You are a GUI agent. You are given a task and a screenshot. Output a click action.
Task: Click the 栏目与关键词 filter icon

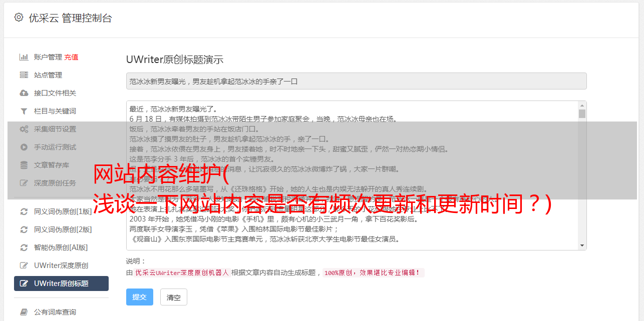(x=24, y=111)
